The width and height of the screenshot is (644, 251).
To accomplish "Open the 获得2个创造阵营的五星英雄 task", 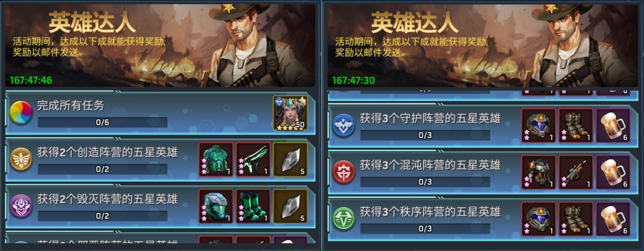I will point(160,159).
